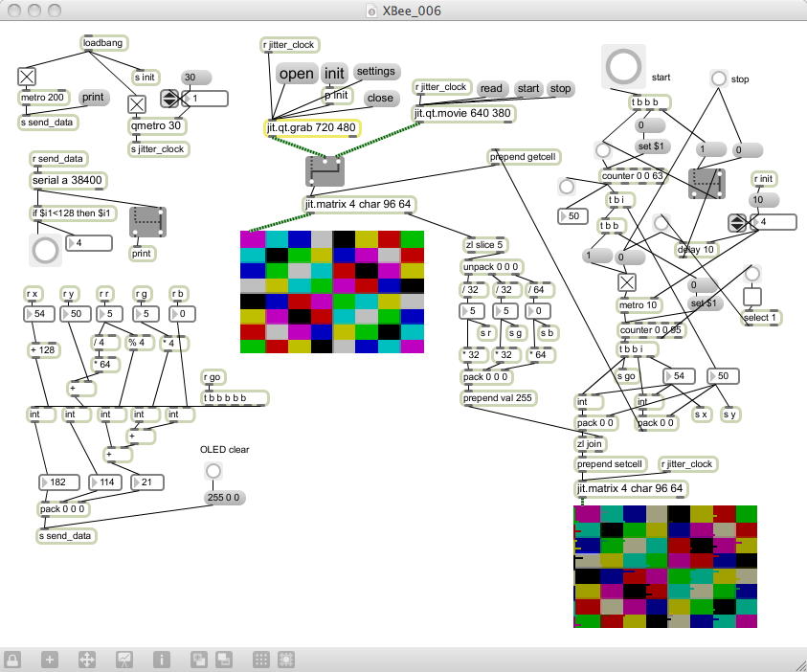Viewport: 807px width, 672px height.
Task: Select the serial a 38400 object
Action: click(x=68, y=181)
